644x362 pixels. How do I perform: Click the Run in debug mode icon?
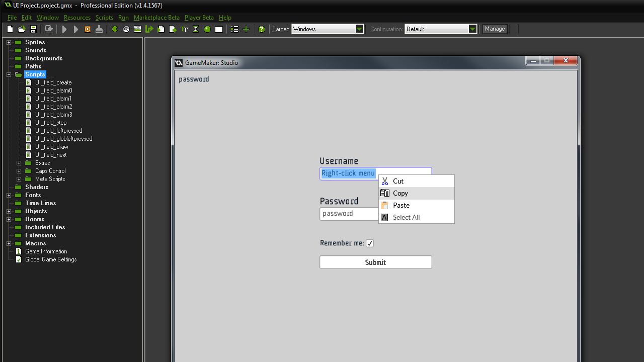[76, 29]
